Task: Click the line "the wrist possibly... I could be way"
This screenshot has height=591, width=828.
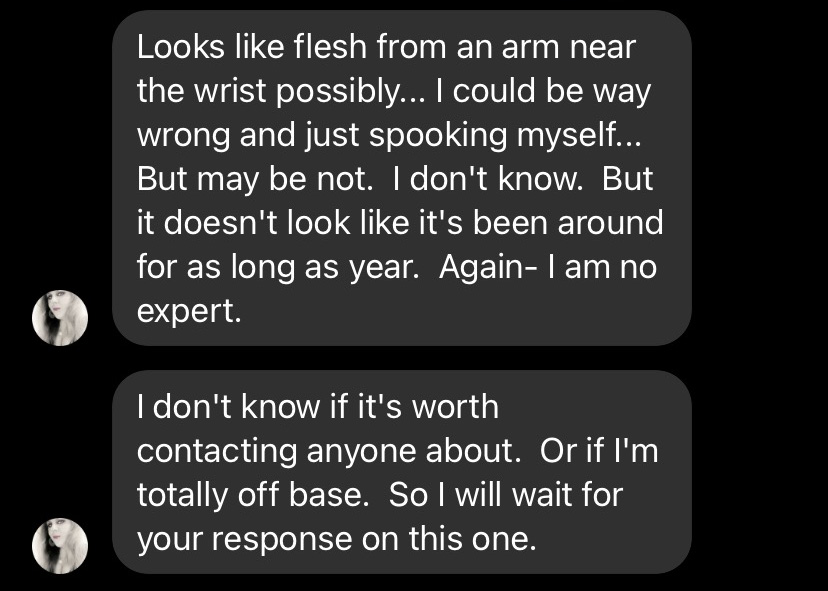Action: [x=393, y=91]
